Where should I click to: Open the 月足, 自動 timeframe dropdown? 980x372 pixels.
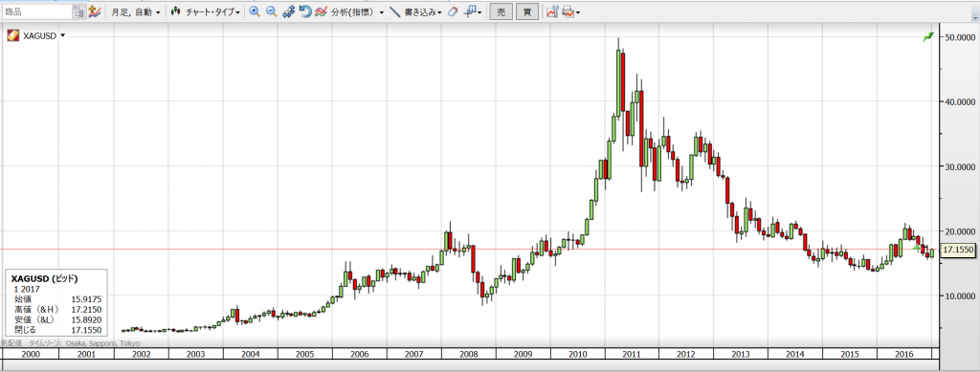pyautogui.click(x=136, y=11)
